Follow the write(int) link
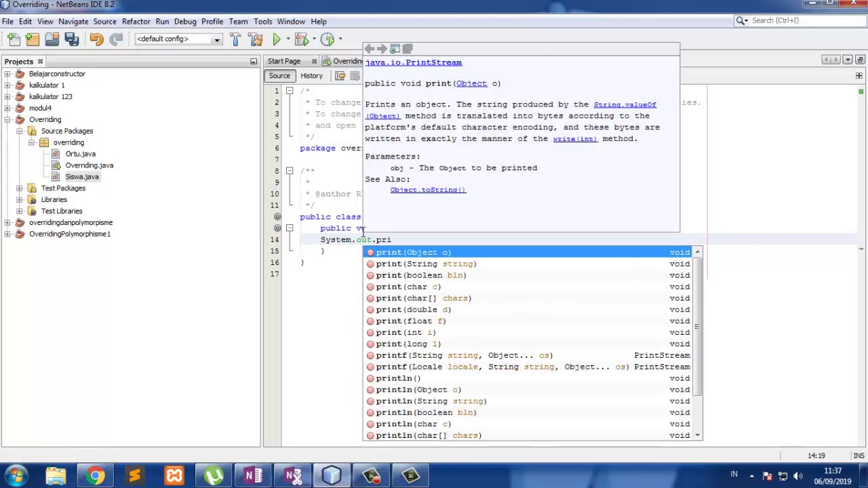The width and height of the screenshot is (868, 488). [x=574, y=139]
